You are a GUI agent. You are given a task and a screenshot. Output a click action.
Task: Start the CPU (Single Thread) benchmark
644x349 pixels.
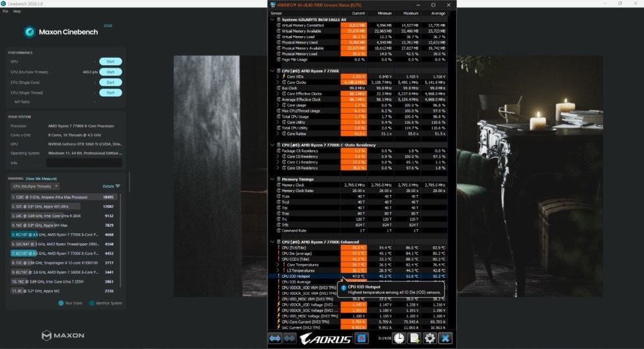(111, 93)
